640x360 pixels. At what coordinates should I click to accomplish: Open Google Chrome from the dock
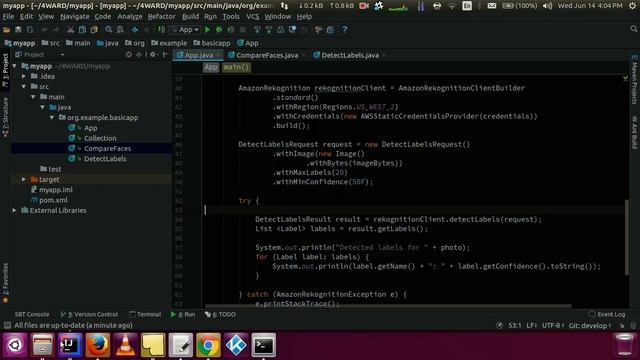[208, 345]
